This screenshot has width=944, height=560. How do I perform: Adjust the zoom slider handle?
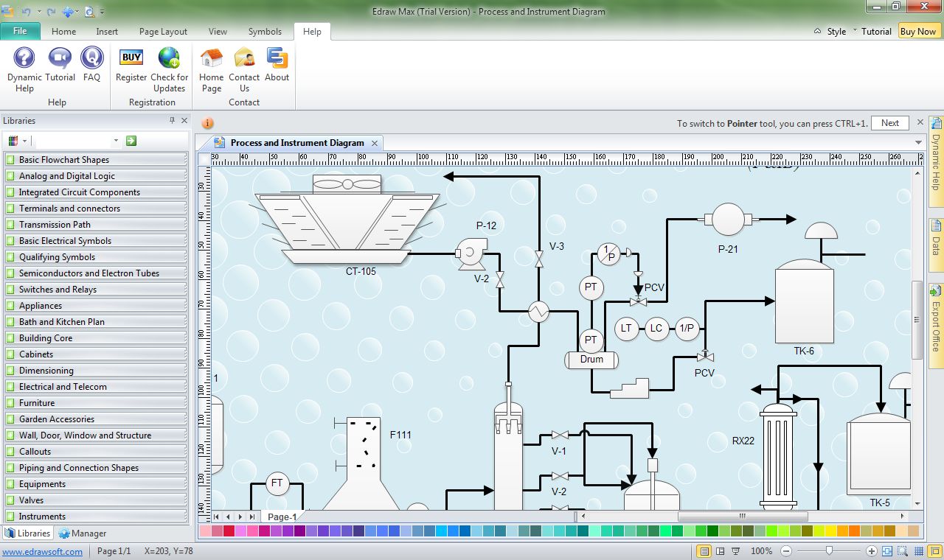(x=830, y=550)
